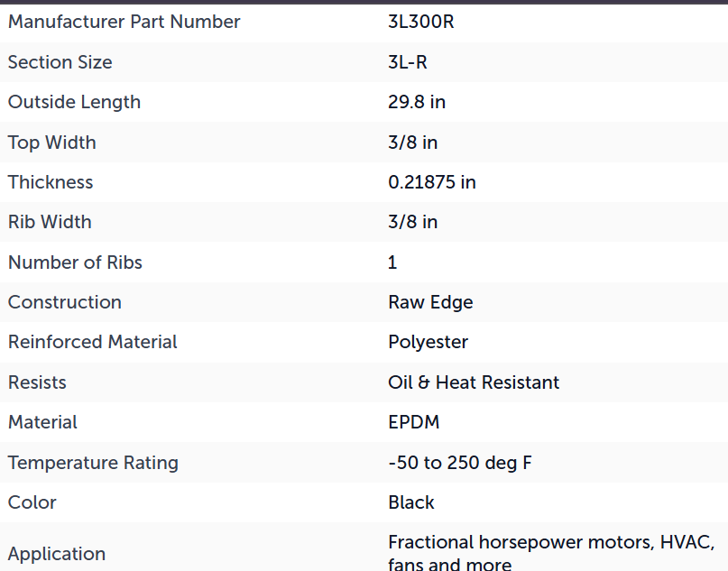Viewport: 728px width, 571px height.
Task: Select the EPDM material value
Action: (x=414, y=422)
